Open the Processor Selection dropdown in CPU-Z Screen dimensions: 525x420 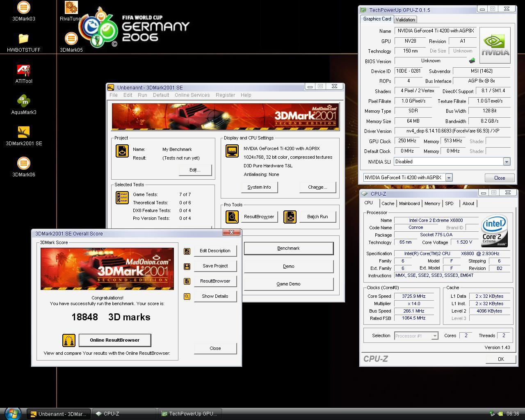pyautogui.click(x=435, y=336)
